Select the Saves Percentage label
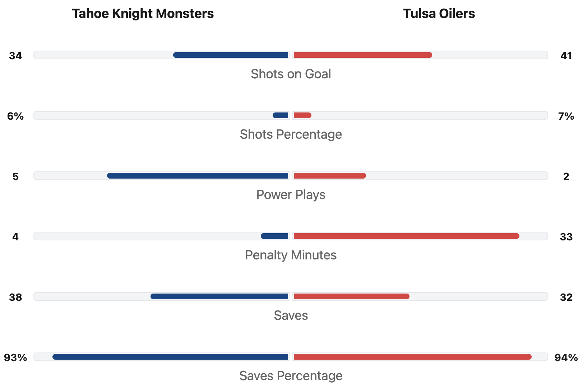 tap(291, 376)
